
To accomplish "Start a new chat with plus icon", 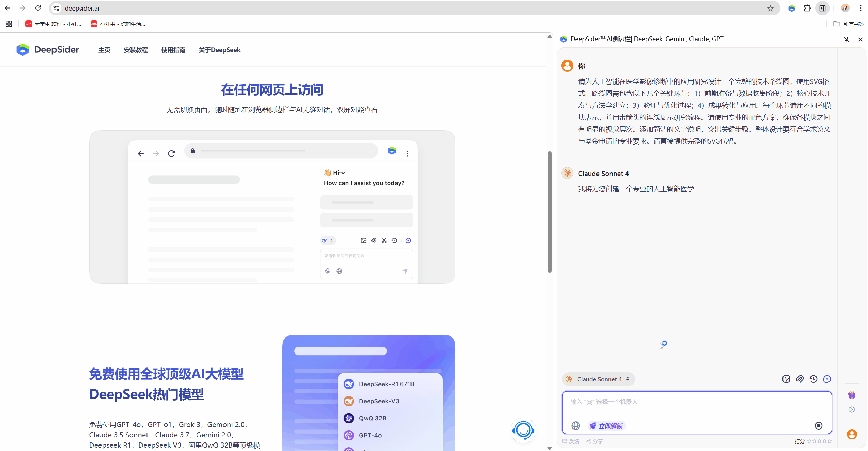I will click(827, 379).
